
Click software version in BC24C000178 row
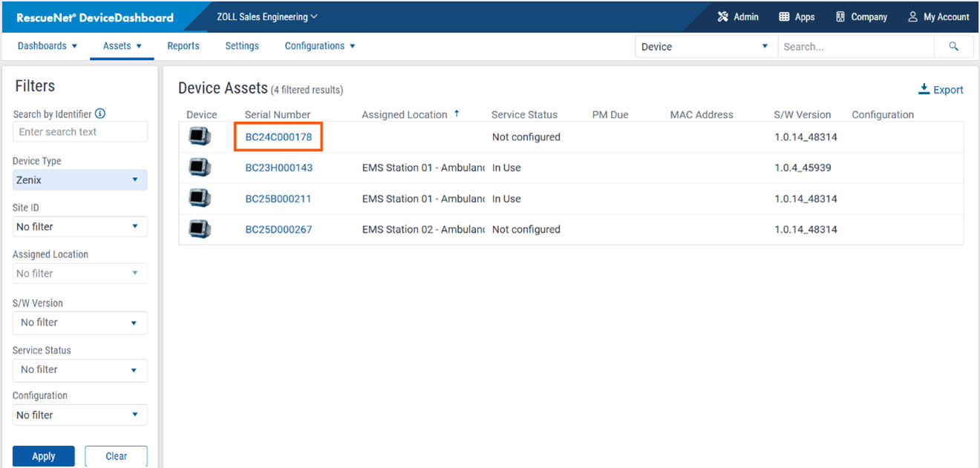pyautogui.click(x=806, y=137)
